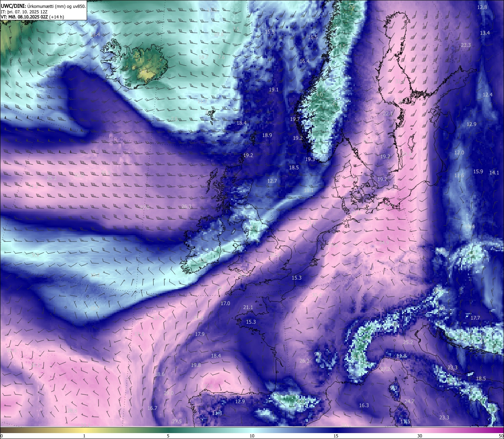Click the 11.3 value on the map
The image size is (504, 439).
tap(217, 413)
